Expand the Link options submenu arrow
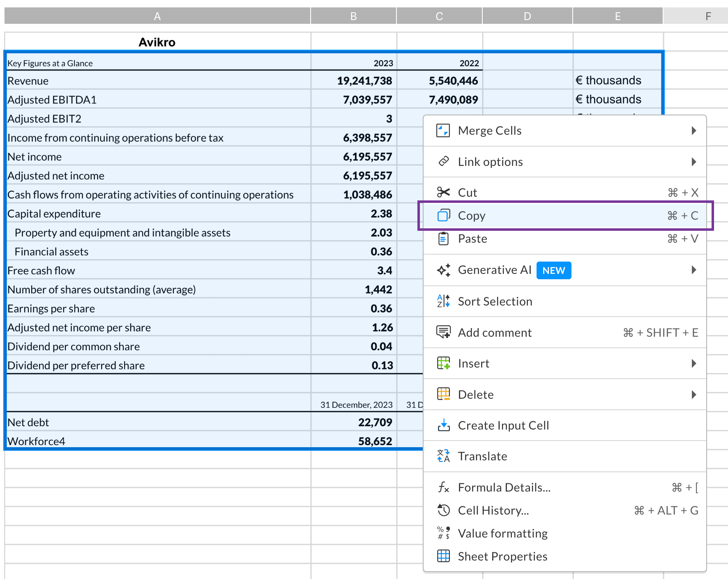The height and width of the screenshot is (579, 728). pos(693,162)
